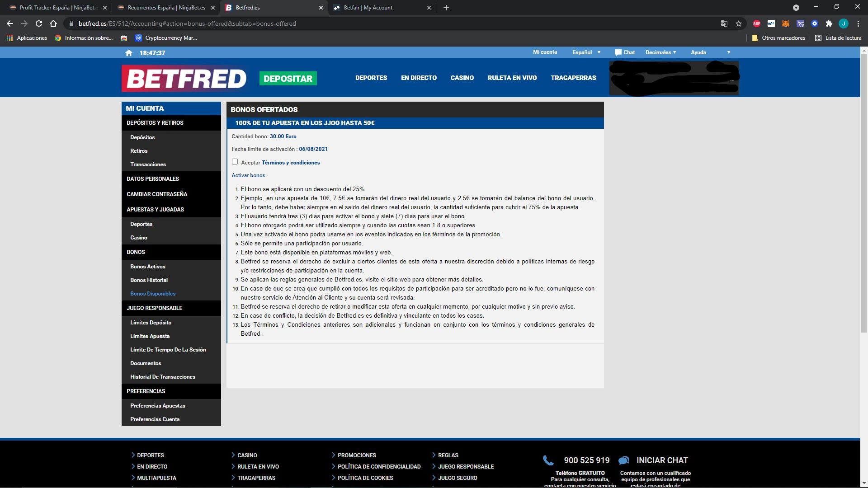Click the MetaMask fox extension icon

(x=786, y=23)
